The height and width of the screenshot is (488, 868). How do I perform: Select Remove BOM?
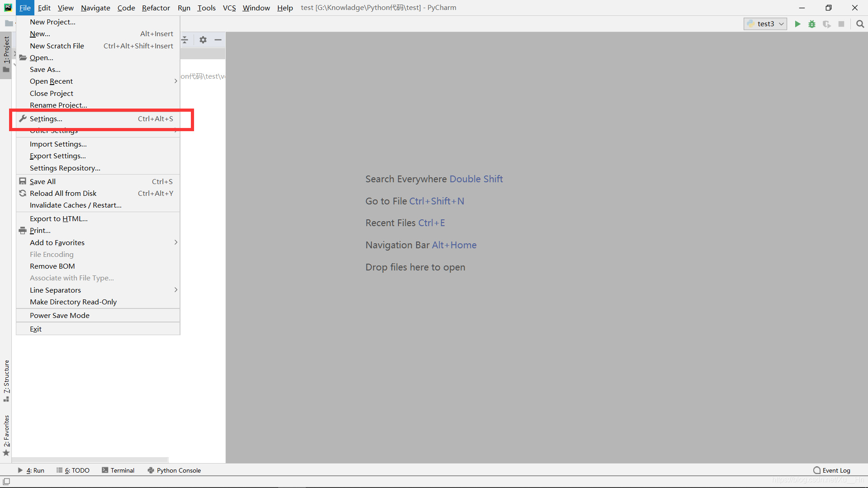pyautogui.click(x=98, y=266)
